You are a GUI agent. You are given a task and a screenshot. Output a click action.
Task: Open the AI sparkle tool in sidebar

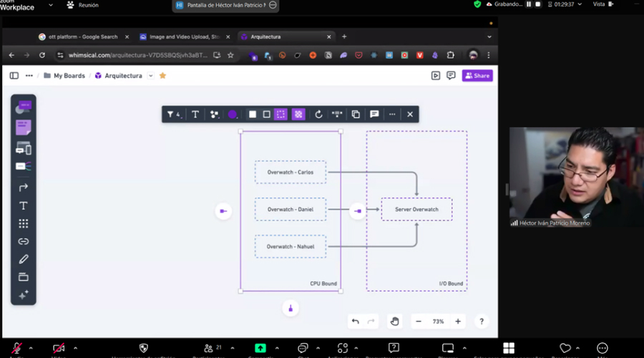tap(24, 295)
